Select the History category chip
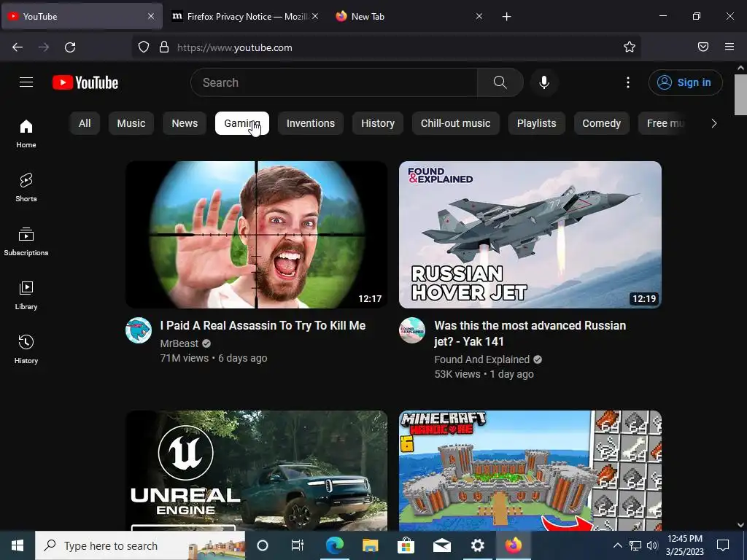Screen dimensions: 747x560 [378, 123]
